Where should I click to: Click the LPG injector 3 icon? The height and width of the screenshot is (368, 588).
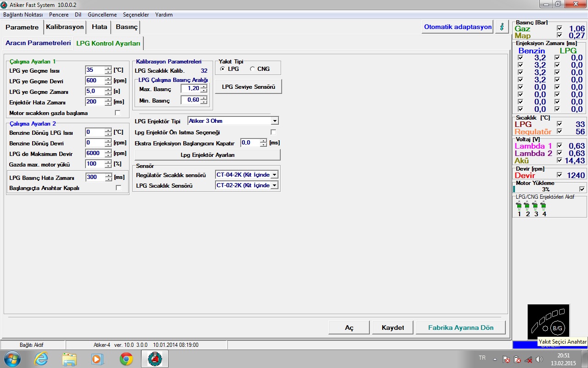pyautogui.click(x=536, y=206)
